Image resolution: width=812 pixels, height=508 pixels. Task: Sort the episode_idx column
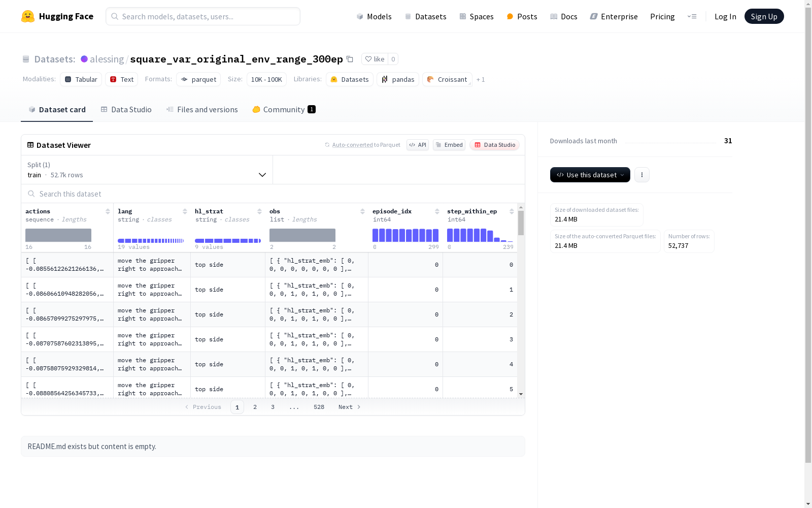[437, 211]
